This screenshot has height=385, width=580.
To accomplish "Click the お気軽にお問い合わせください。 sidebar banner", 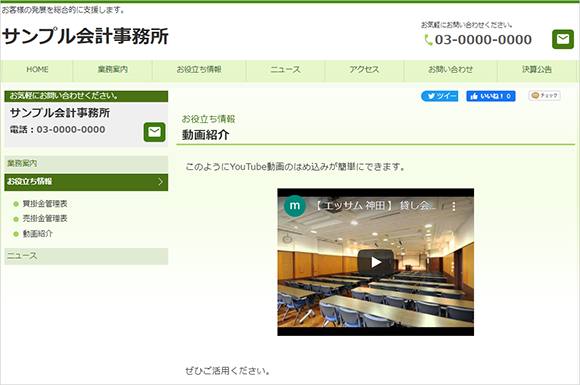I will (86, 96).
